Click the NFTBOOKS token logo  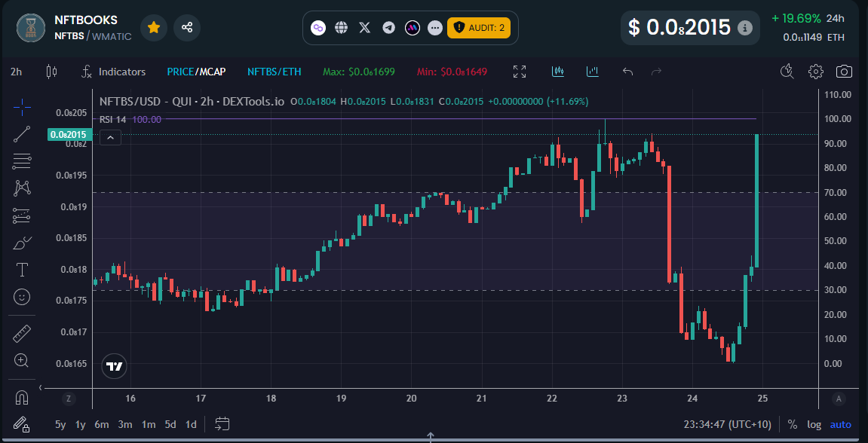click(x=32, y=28)
